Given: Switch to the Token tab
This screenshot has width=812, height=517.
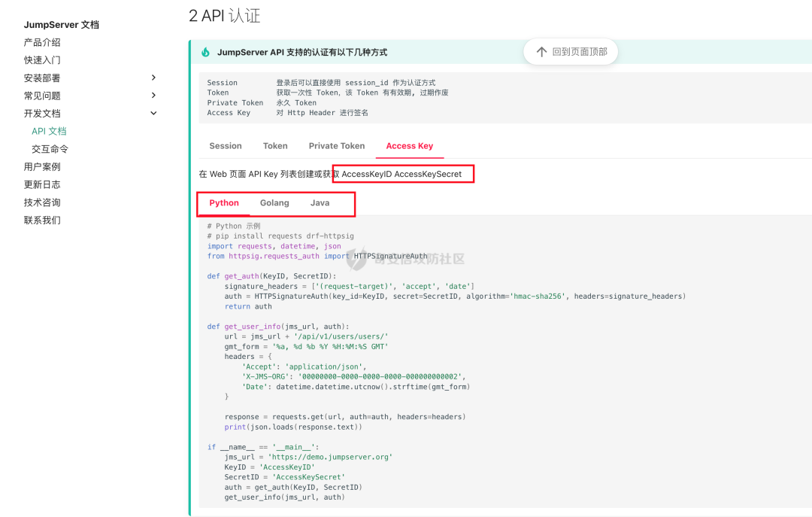Looking at the screenshot, I should [275, 146].
